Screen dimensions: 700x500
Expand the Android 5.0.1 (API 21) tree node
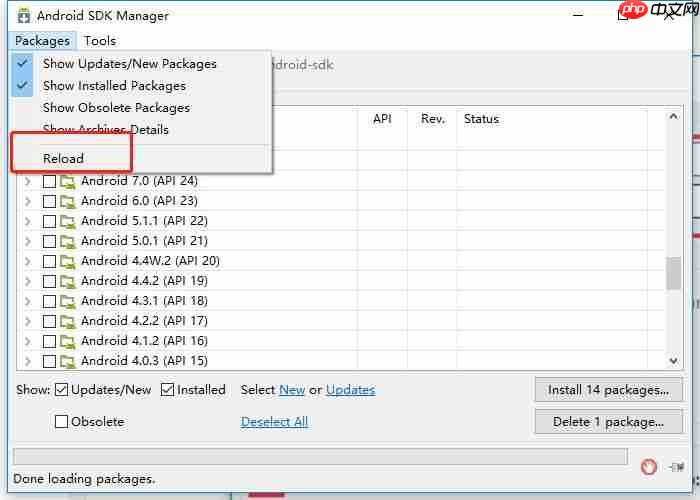pyautogui.click(x=28, y=242)
